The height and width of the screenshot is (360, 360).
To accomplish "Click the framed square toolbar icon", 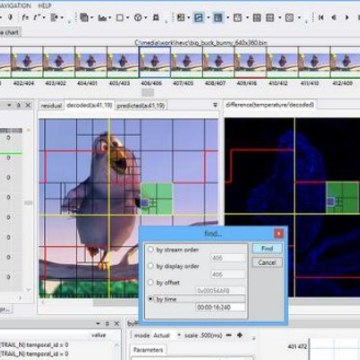I will (237, 18).
